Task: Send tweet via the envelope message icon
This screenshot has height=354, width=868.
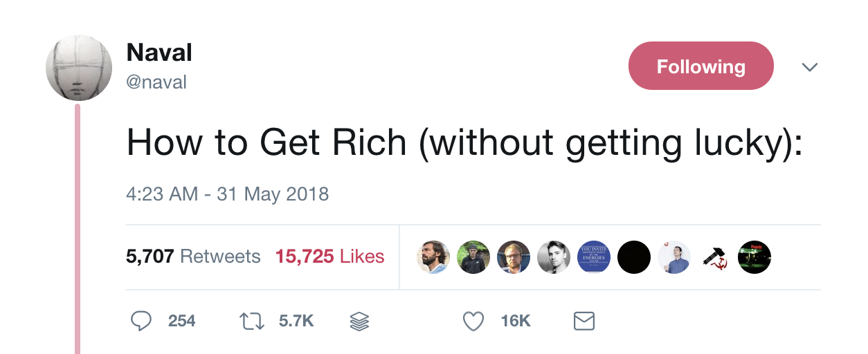Action: coord(584,321)
